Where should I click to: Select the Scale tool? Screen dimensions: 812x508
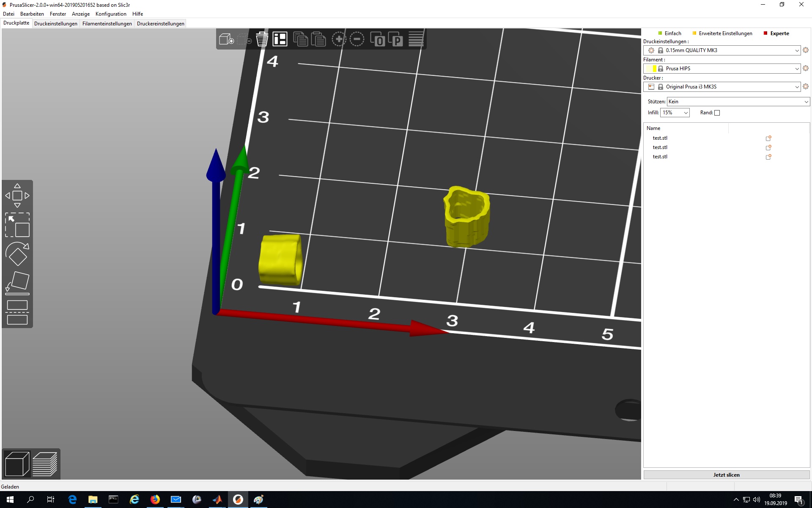[17, 225]
